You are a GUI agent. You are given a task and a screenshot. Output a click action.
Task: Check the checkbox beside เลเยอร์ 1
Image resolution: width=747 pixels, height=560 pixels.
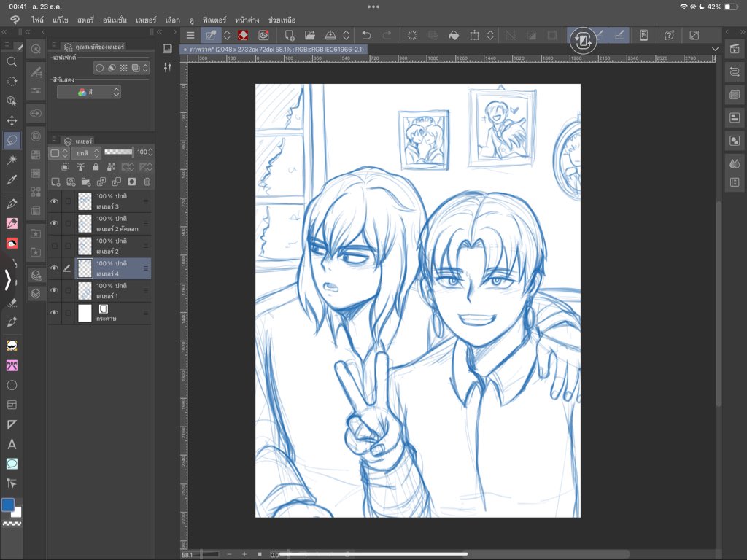point(69,289)
